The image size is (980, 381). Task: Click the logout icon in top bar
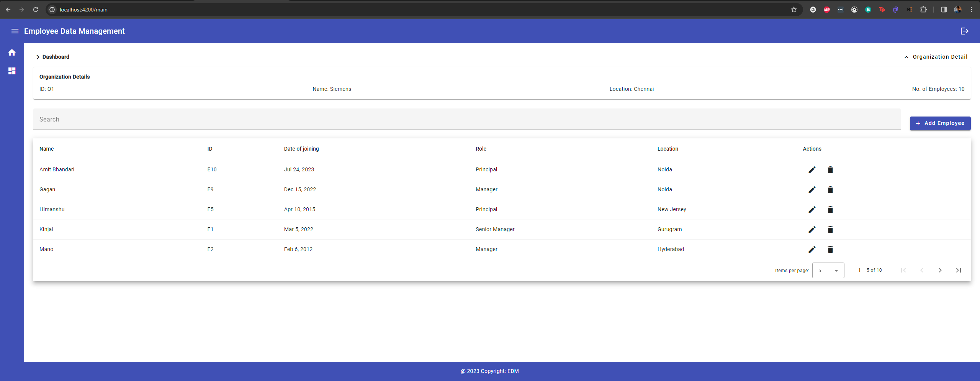(964, 31)
